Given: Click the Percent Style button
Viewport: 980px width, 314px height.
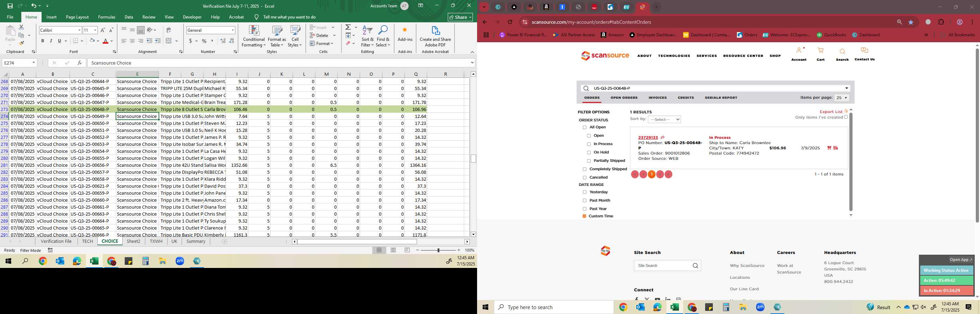Looking at the screenshot, I should pos(204,41).
